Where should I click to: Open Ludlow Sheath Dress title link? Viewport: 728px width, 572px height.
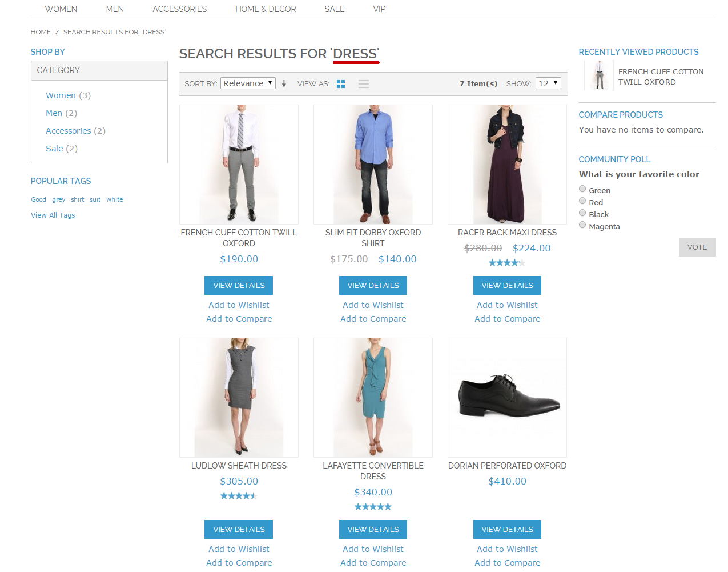(x=239, y=466)
